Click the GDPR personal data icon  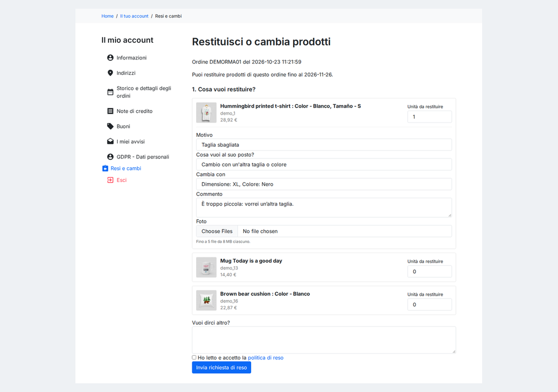click(110, 157)
